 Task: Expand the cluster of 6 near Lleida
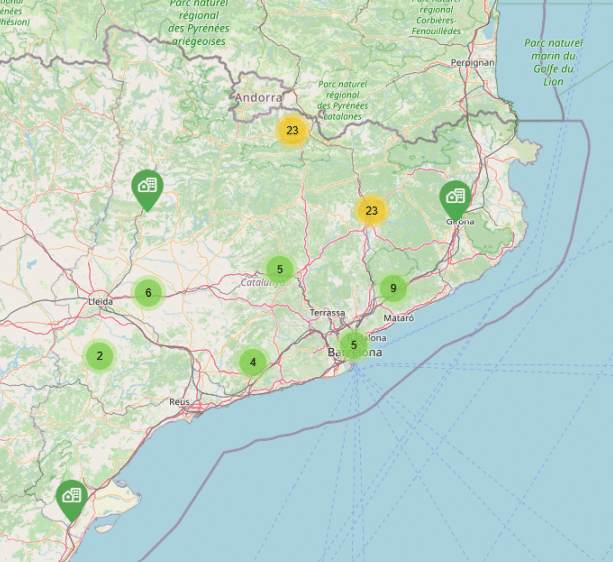click(x=148, y=293)
